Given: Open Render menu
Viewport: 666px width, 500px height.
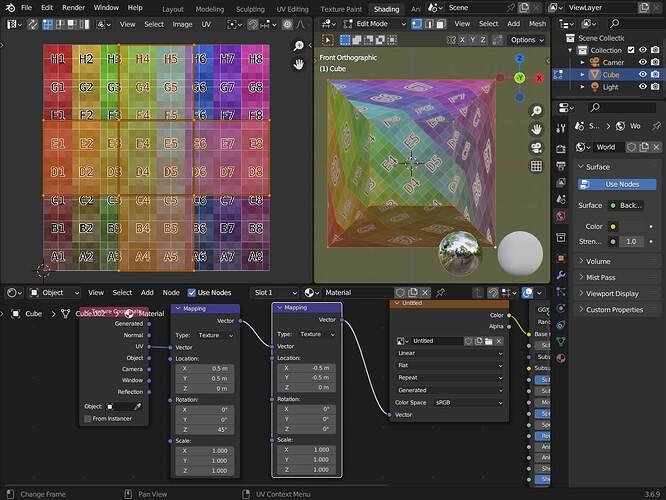Looking at the screenshot, I should click(73, 8).
